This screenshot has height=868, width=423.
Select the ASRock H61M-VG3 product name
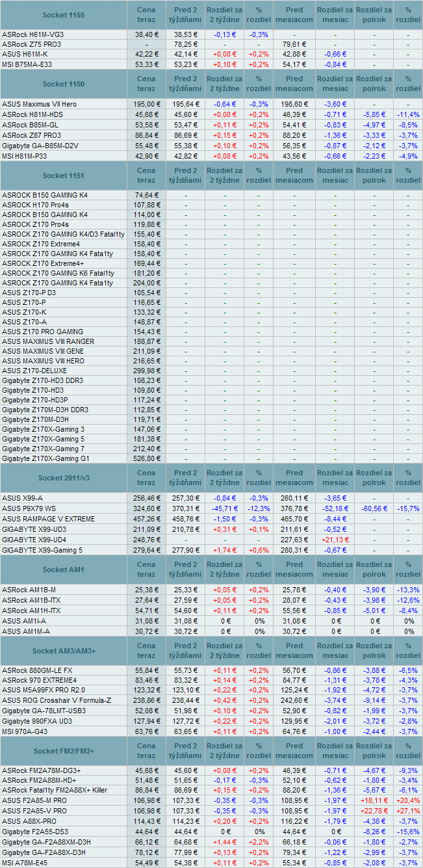[x=32, y=34]
